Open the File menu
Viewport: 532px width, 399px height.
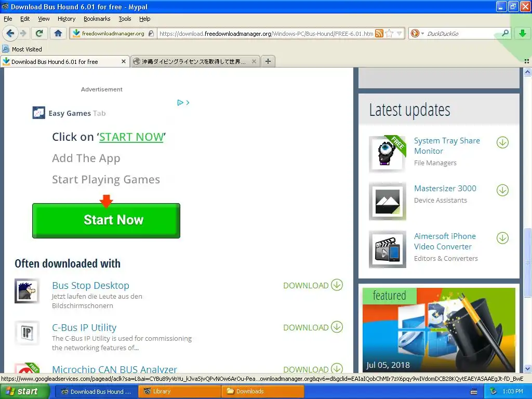click(x=7, y=19)
